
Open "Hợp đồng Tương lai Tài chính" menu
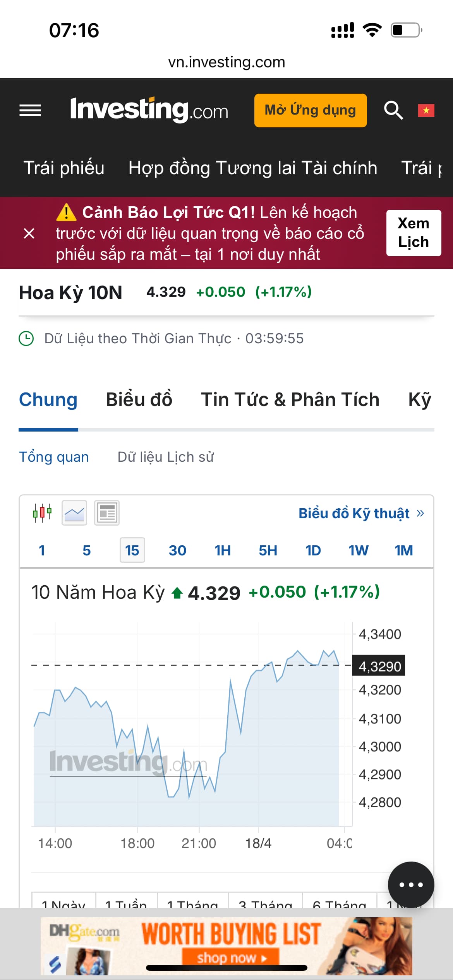252,168
